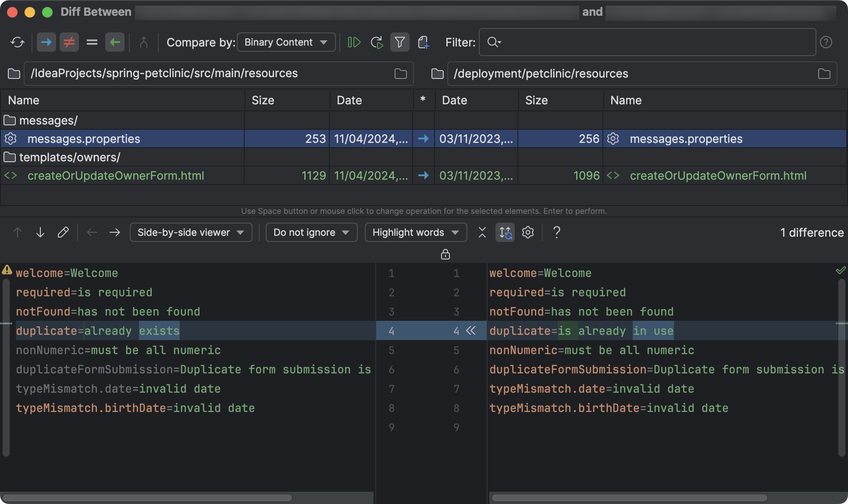Click the help question mark button
848x504 pixels.
point(826,42)
